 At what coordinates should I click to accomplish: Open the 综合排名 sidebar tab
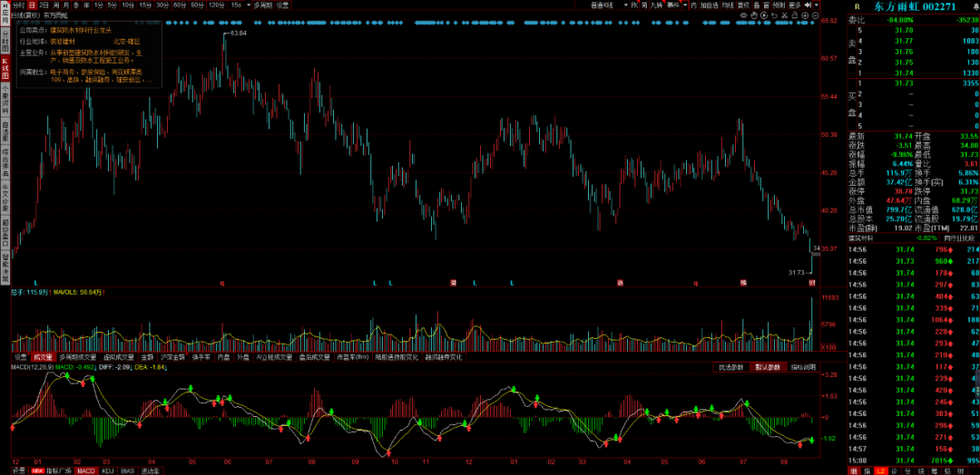(x=5, y=162)
